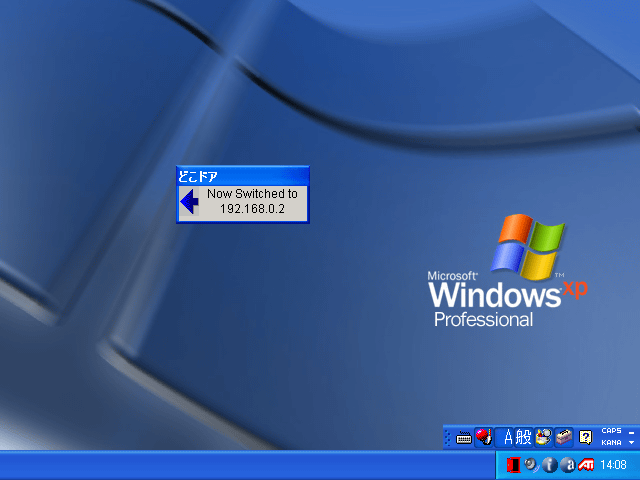This screenshot has height=480, width=640.
Task: Toggle KANA lock on the language bar
Action: 611,443
